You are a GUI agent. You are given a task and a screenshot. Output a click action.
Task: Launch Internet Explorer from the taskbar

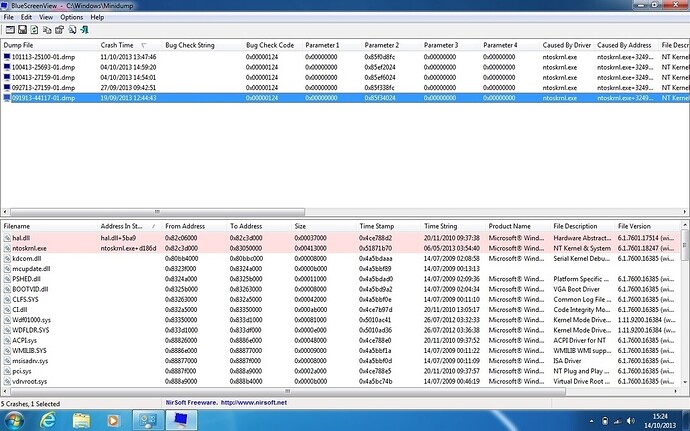[48, 420]
